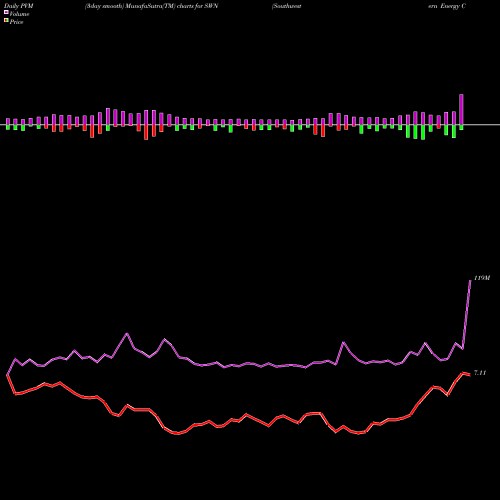Click the Volume legend color swatch
The image size is (500, 500).
click(x=6, y=12)
